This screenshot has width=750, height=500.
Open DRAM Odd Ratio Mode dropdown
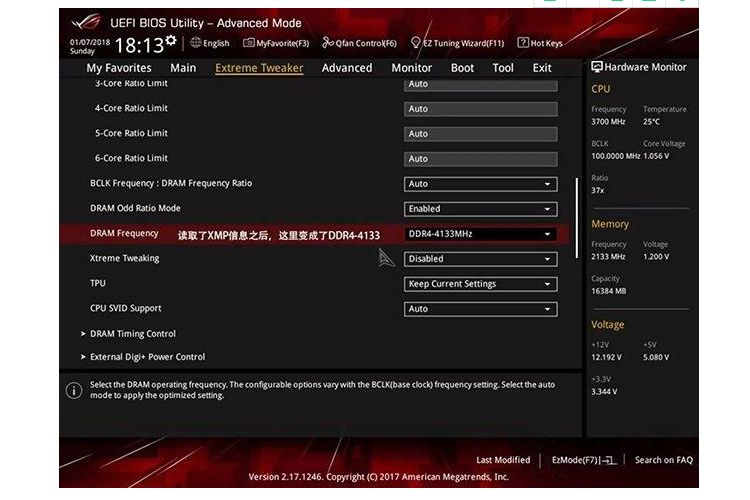point(480,209)
